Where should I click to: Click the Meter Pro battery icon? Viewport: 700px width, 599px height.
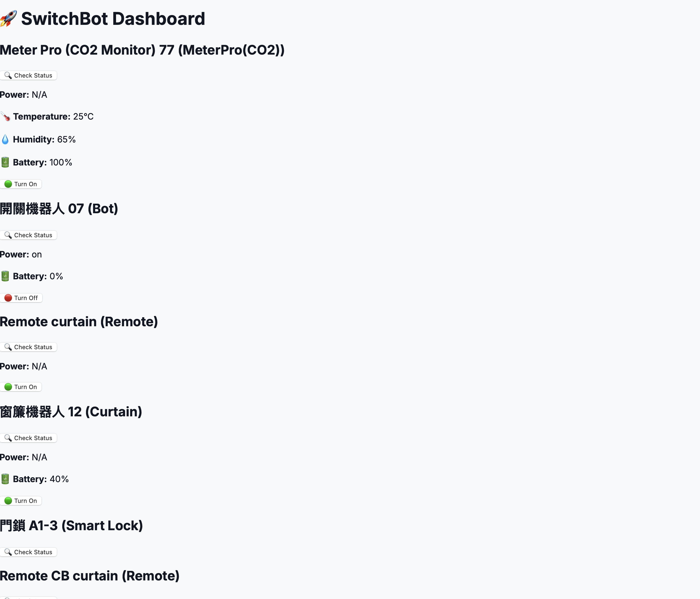pyautogui.click(x=5, y=162)
